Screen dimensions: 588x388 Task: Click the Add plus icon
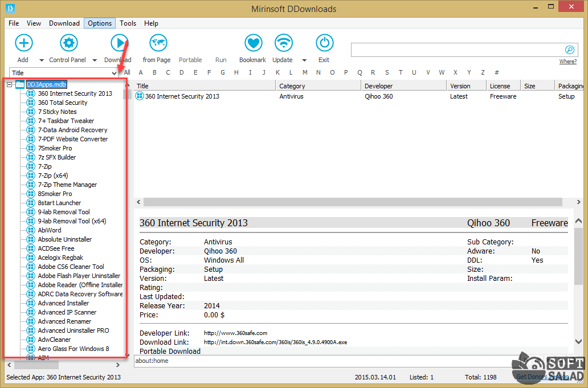point(23,43)
